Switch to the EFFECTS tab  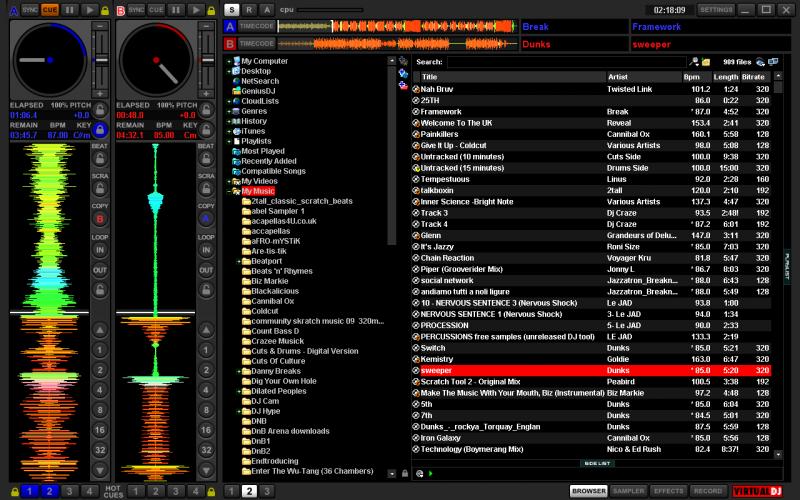coord(668,491)
